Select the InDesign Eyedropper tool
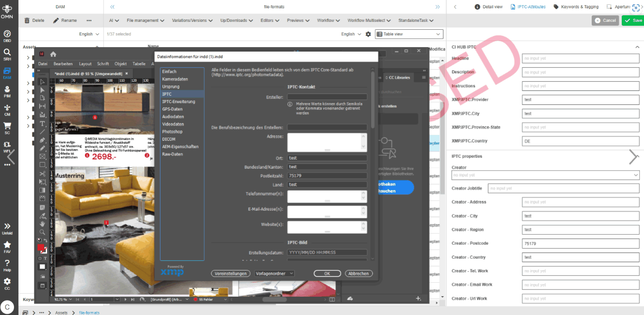Viewport: 644px width, 315px height. point(42,216)
